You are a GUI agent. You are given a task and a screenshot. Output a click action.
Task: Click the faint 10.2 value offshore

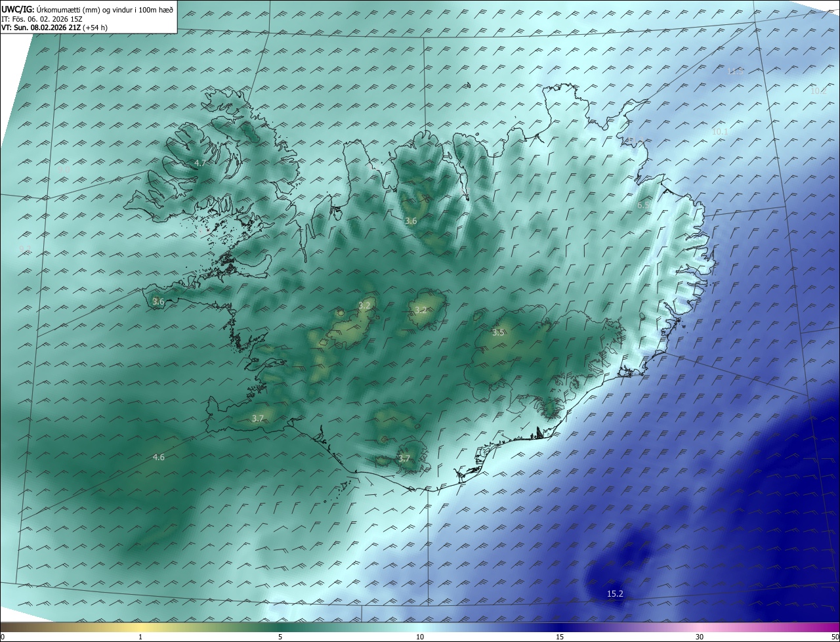point(818,91)
